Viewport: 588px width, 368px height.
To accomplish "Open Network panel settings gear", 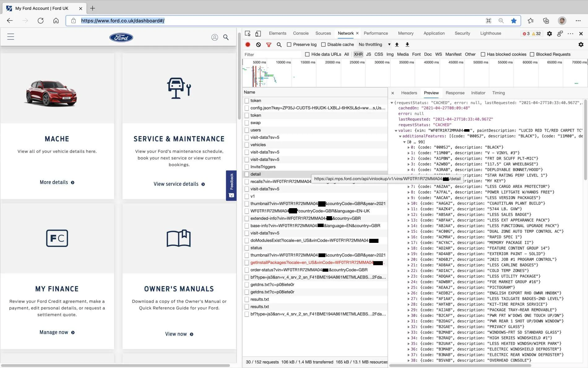I will tap(581, 45).
